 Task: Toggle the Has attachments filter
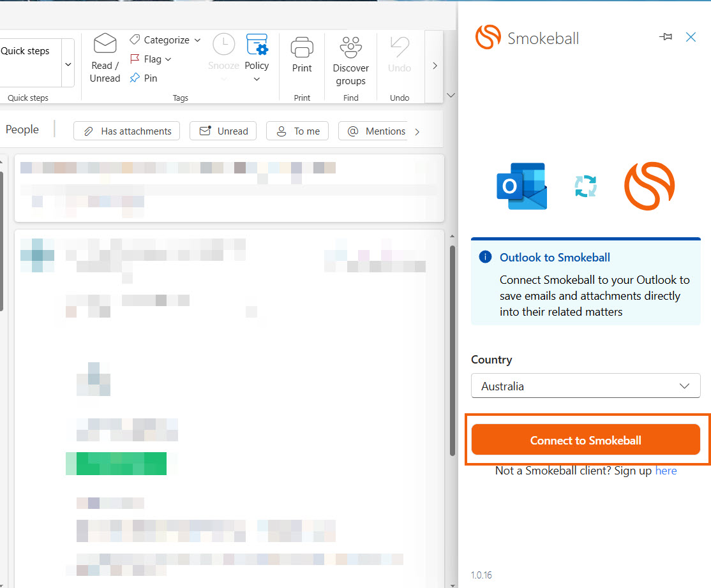pos(126,131)
